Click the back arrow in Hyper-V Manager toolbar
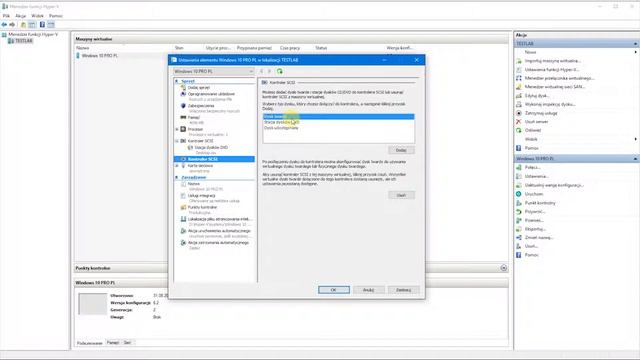The width and height of the screenshot is (640, 360). point(4,24)
